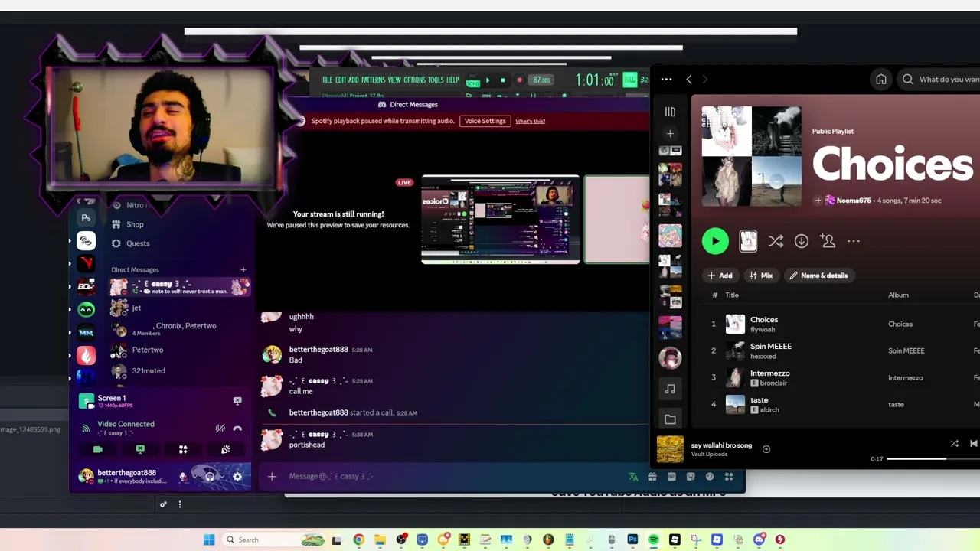
Task: Stop screen sharing in Discord voice panel
Action: pyautogui.click(x=140, y=449)
